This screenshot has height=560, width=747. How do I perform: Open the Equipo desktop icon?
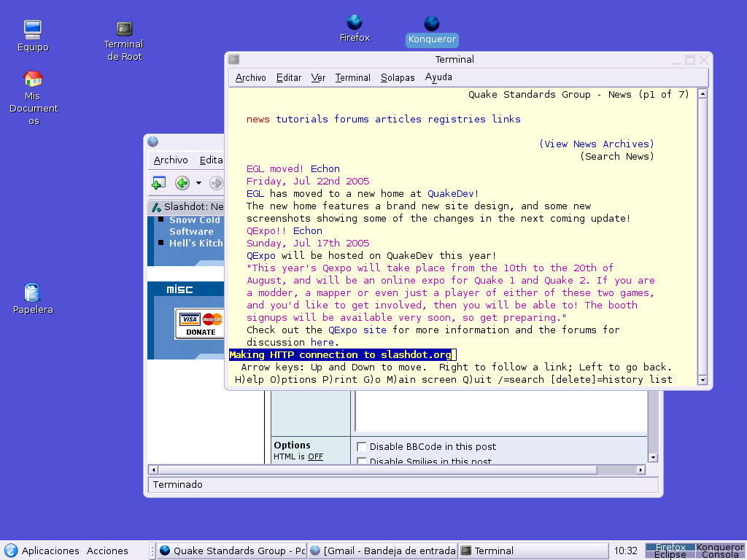coord(33,36)
